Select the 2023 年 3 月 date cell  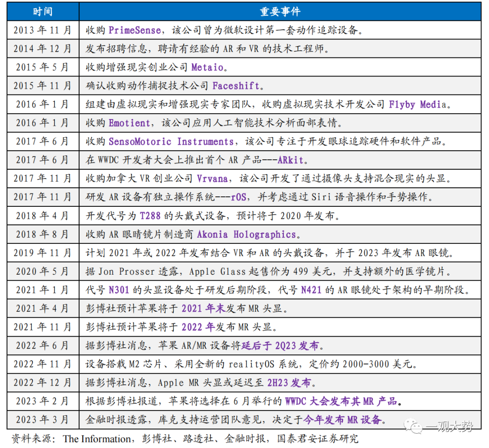(x=43, y=419)
